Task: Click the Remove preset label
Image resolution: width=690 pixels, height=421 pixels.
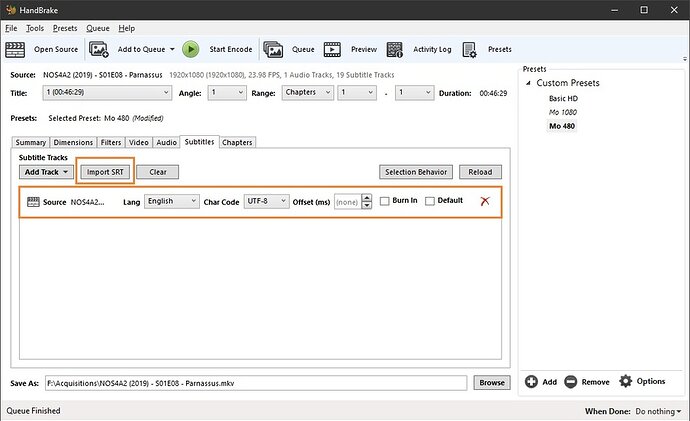Action: (595, 382)
